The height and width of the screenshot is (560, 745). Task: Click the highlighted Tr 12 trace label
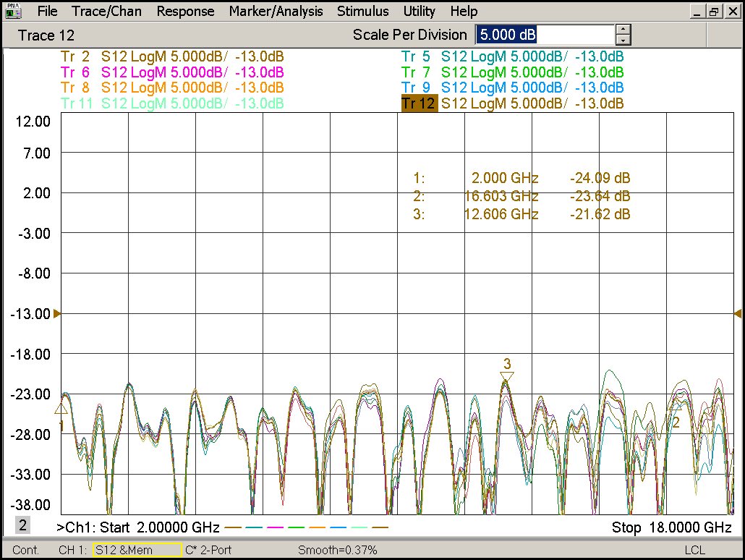[419, 103]
